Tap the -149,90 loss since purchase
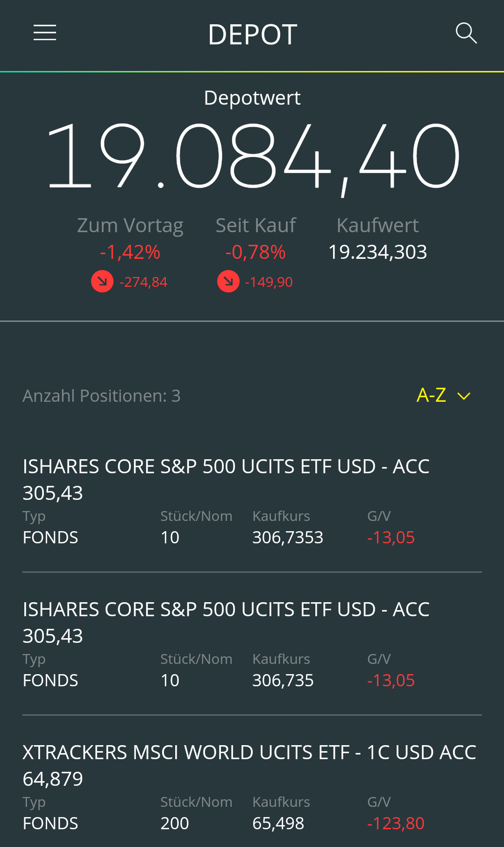The height and width of the screenshot is (847, 504). 269,282
